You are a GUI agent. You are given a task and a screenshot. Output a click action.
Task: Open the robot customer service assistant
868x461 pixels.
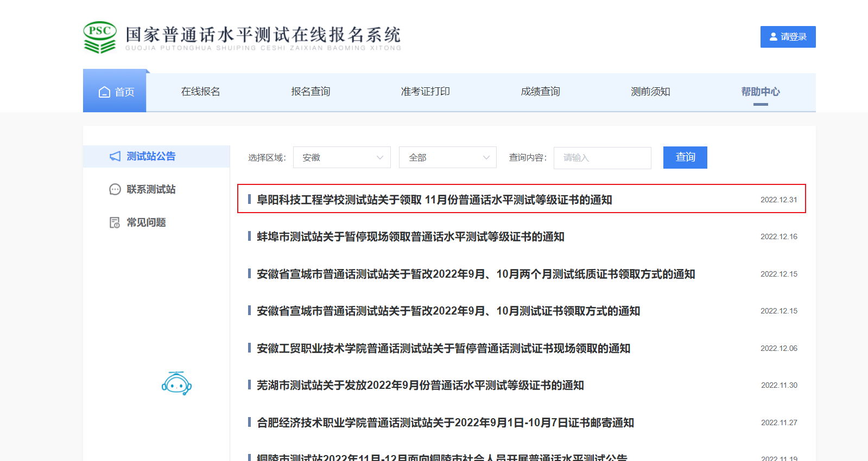point(176,383)
